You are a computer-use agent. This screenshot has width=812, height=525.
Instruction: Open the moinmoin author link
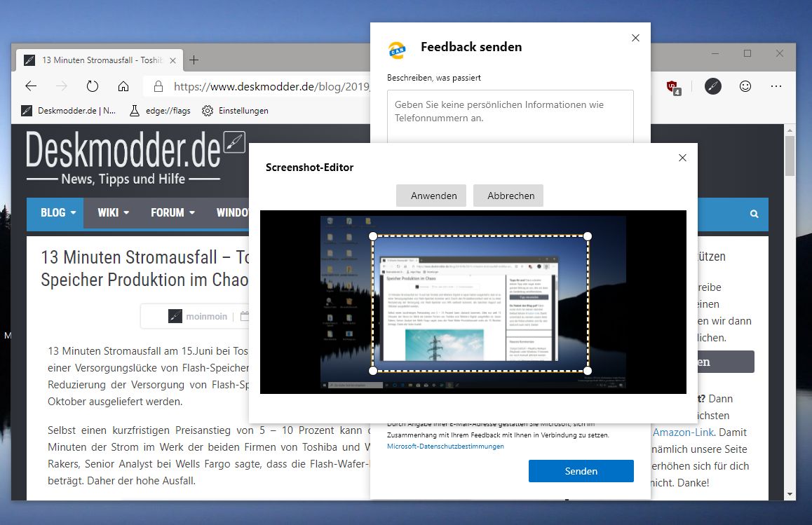(207, 316)
